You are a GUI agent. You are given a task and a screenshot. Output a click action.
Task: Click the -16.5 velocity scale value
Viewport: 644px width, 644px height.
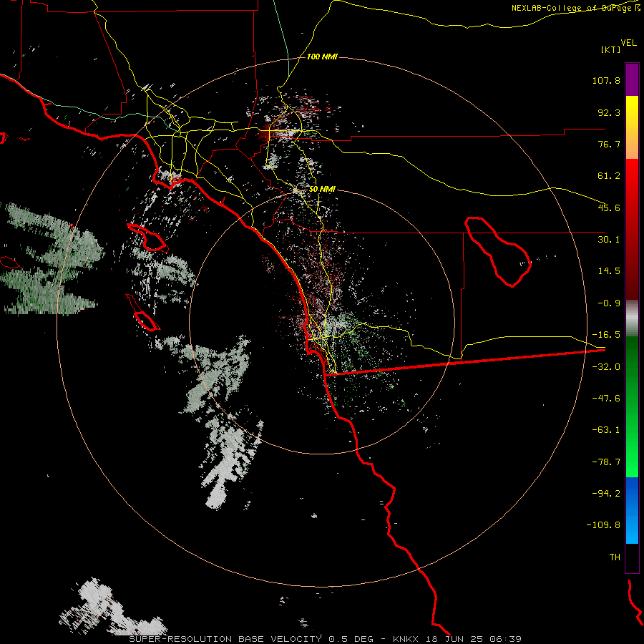pos(606,335)
